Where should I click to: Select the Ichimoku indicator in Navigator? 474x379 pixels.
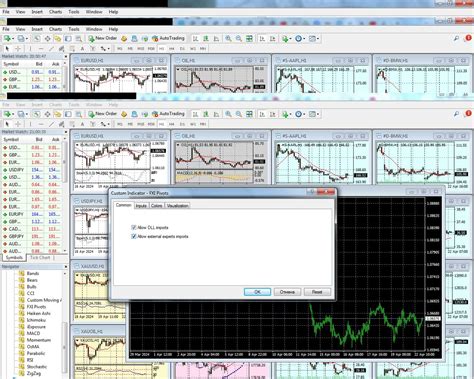click(36, 320)
